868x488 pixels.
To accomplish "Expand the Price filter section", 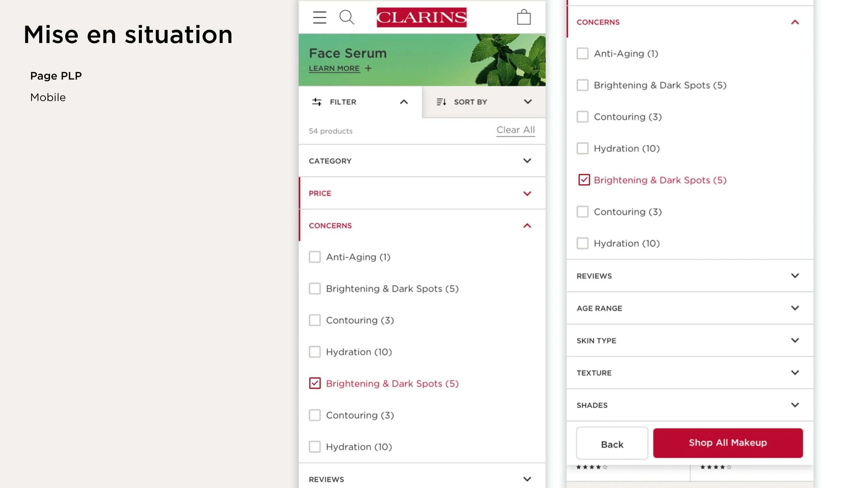I will 527,193.
